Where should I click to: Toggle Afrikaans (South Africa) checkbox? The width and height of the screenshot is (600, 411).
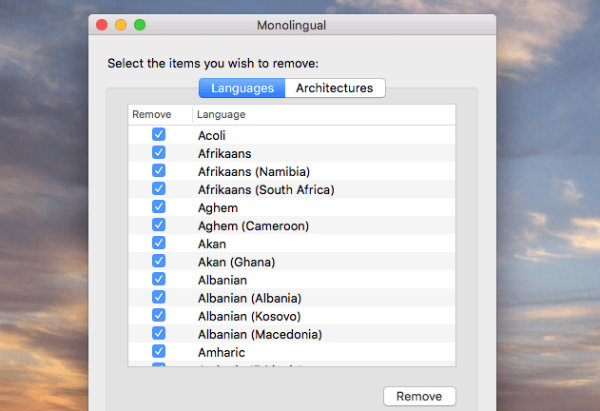[x=158, y=189]
